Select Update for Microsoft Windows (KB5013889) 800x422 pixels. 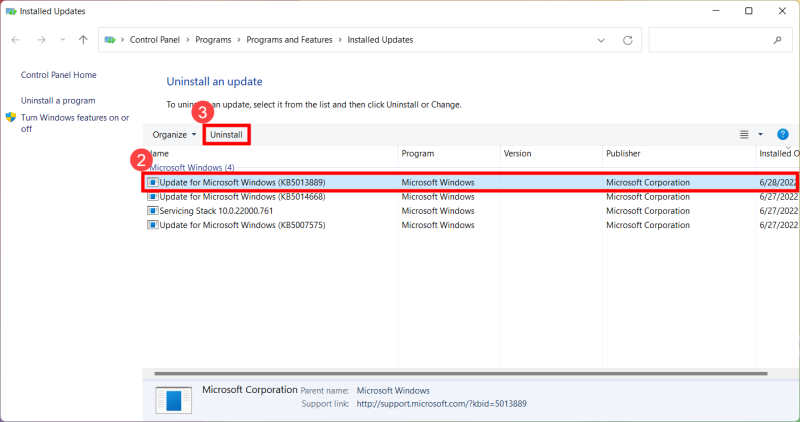point(471,183)
